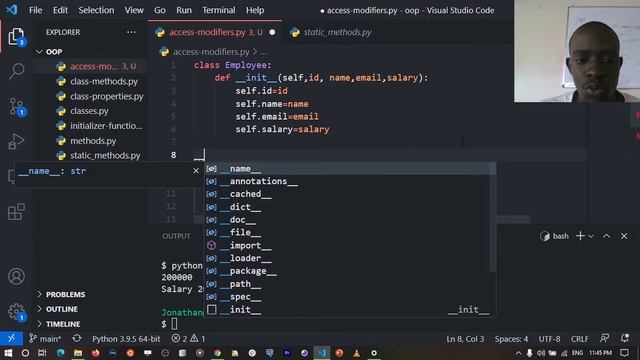Open the Accounts icon
Screen dimensions: 640x360
tap(16, 276)
